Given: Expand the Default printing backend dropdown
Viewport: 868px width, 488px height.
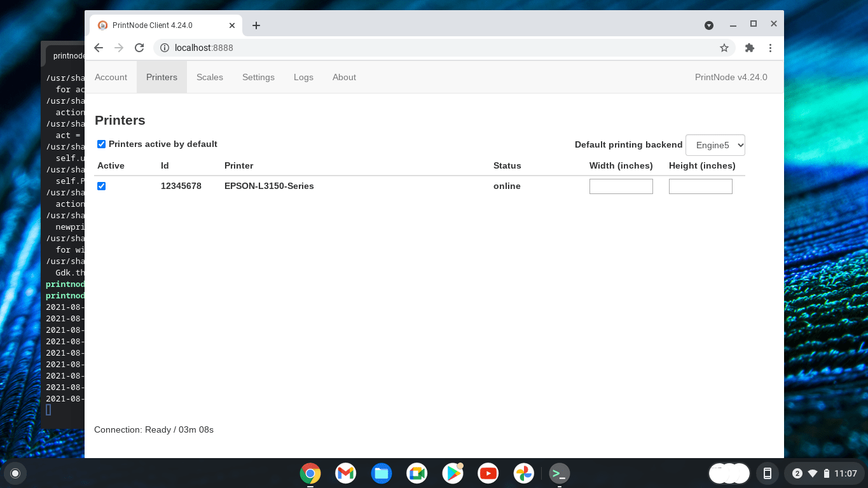Looking at the screenshot, I should pos(715,145).
